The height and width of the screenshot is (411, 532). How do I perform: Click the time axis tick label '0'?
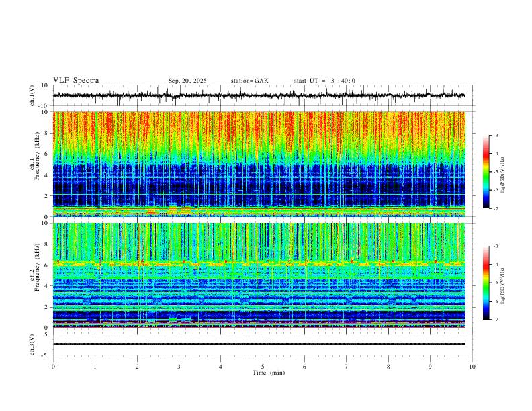click(x=53, y=367)
